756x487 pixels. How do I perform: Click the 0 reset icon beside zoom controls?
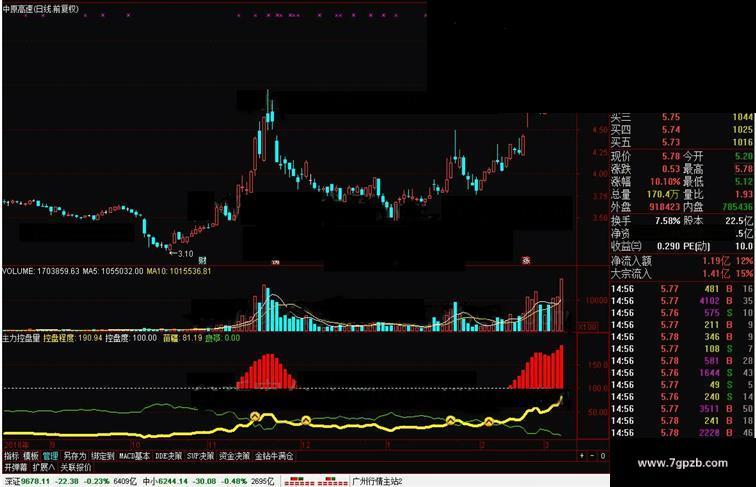tap(603, 456)
